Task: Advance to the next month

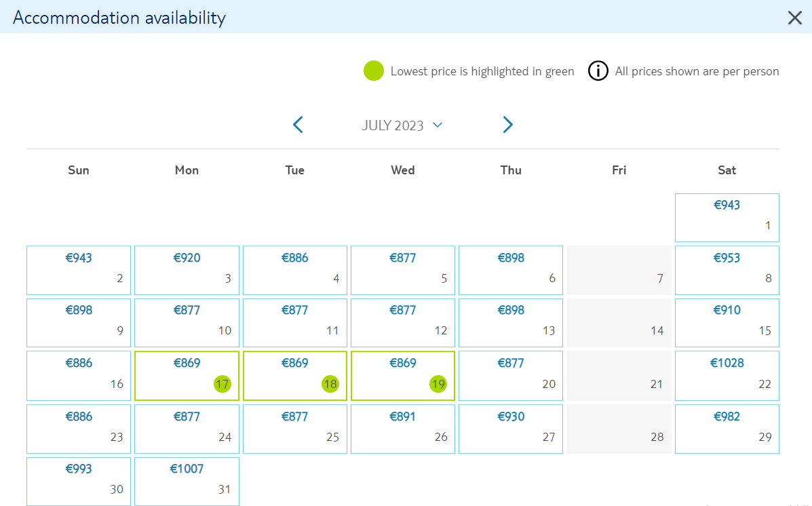Action: [x=508, y=125]
